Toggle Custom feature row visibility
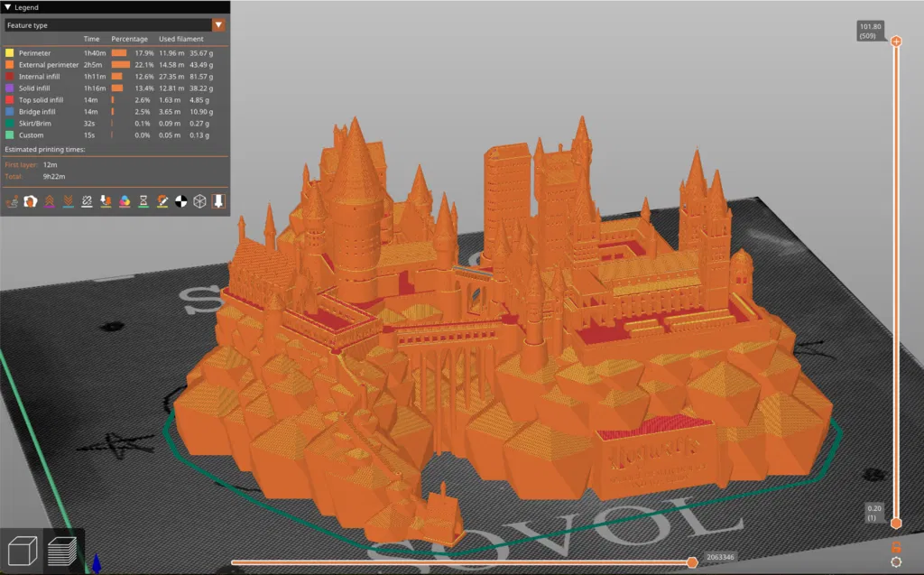This screenshot has height=575, width=924. click(115, 135)
